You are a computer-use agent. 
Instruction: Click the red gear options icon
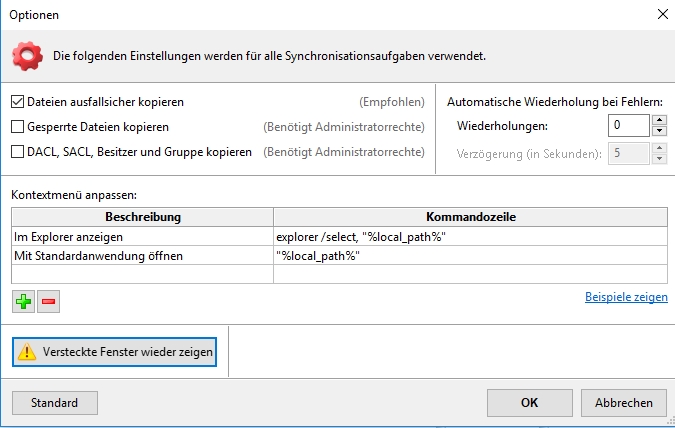(x=28, y=56)
